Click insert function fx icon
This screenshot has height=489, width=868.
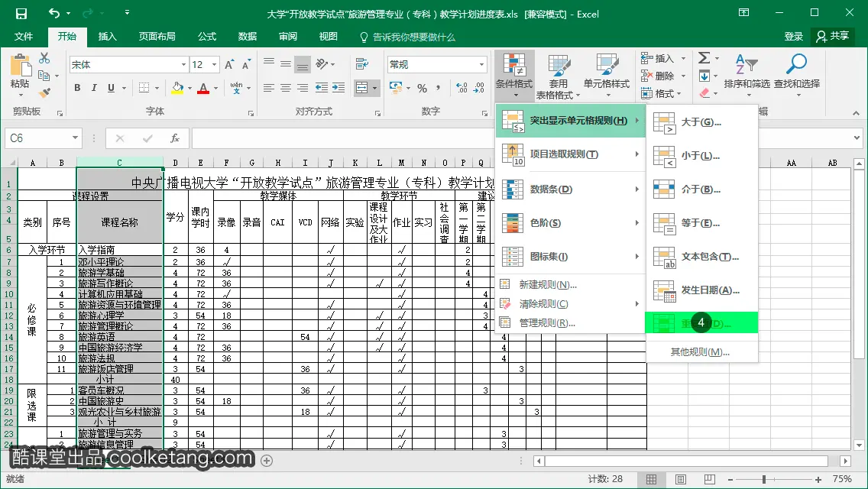(175, 138)
